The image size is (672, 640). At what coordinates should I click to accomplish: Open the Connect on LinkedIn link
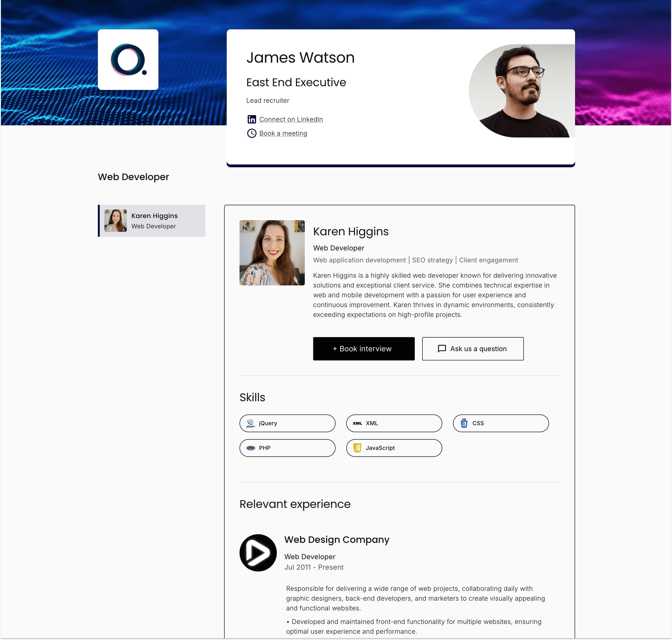tap(291, 119)
